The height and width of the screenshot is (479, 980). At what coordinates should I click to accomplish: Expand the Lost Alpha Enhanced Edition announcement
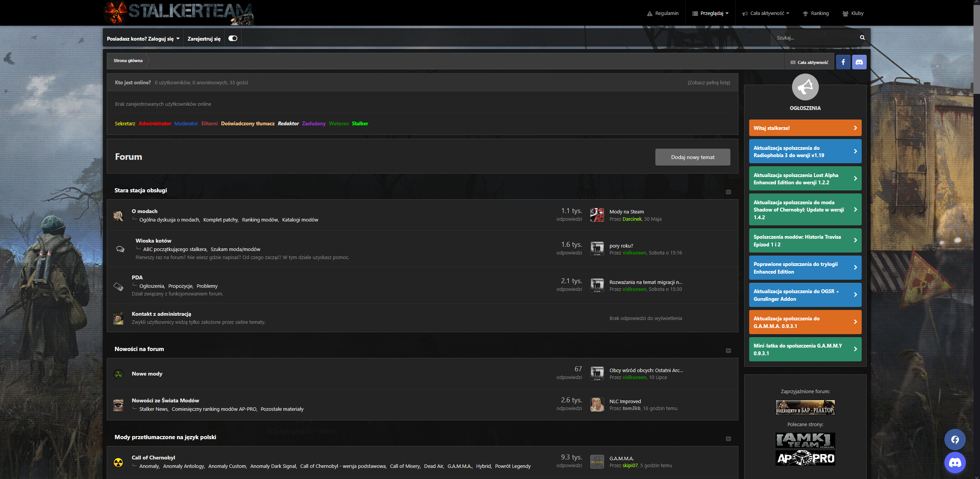(x=805, y=179)
